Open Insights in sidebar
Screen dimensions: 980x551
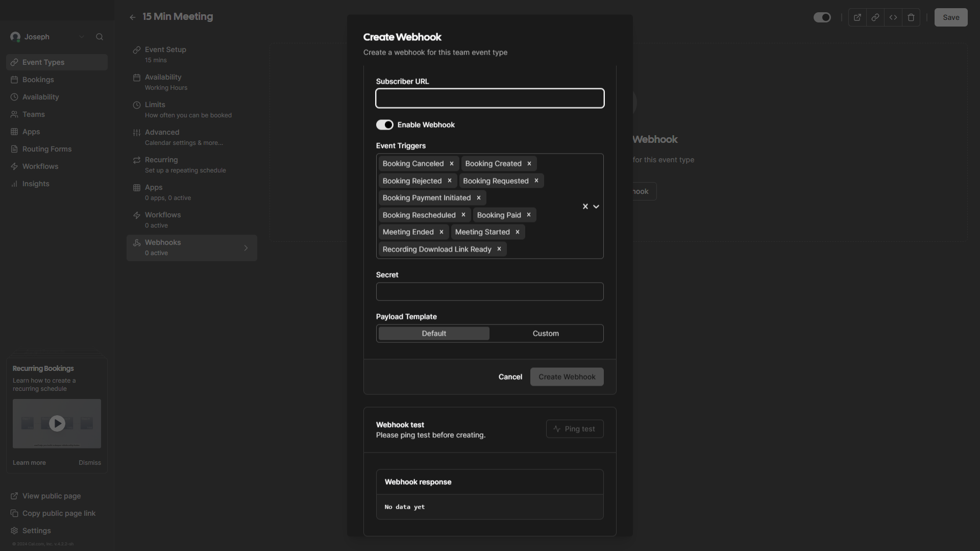pyautogui.click(x=57, y=184)
